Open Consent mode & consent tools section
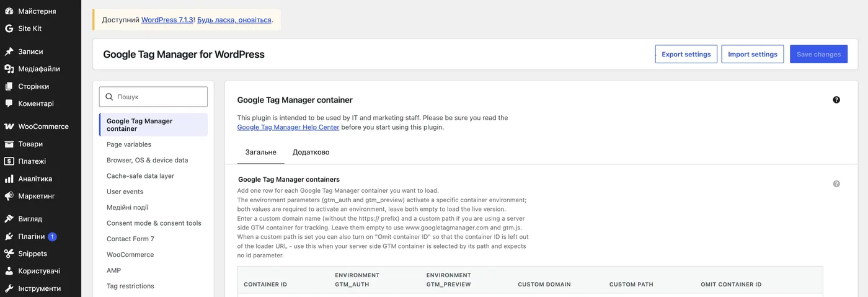The width and height of the screenshot is (868, 297). (x=153, y=223)
